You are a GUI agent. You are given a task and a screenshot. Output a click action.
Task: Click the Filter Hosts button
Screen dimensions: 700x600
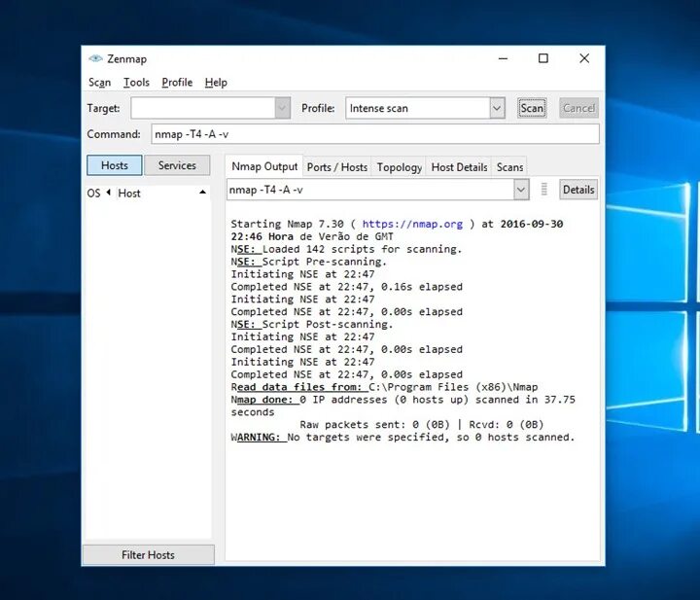pos(148,555)
